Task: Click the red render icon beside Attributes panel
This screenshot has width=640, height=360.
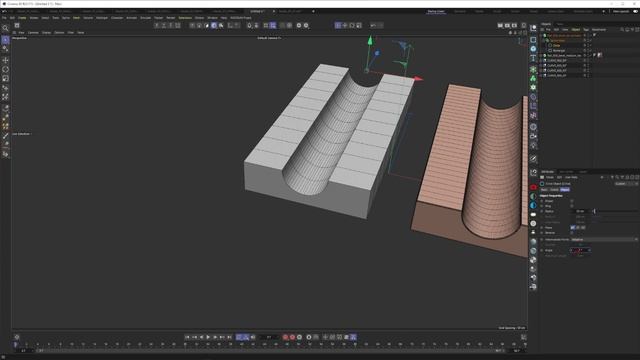Action: 533,187
